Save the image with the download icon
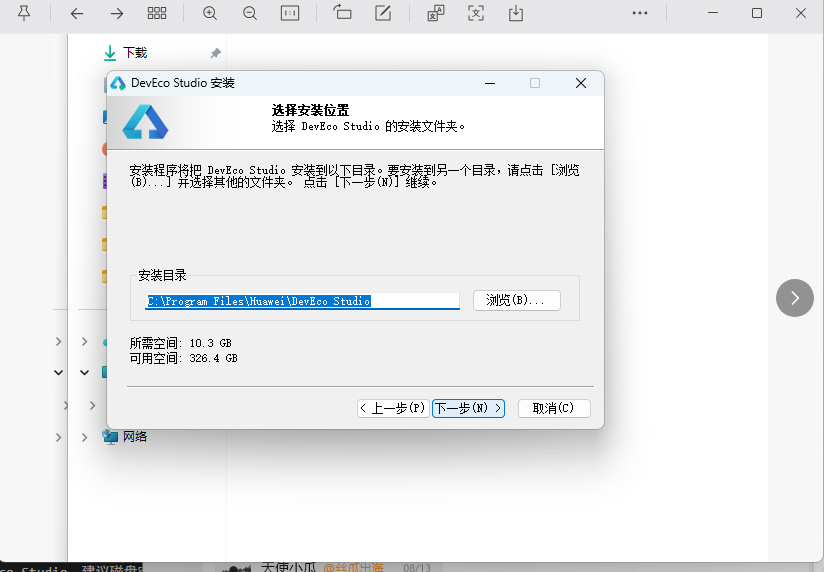824x572 pixels. [x=516, y=13]
